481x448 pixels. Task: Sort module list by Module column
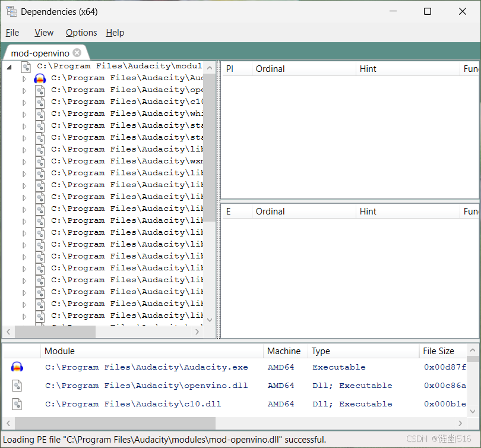[x=152, y=351]
